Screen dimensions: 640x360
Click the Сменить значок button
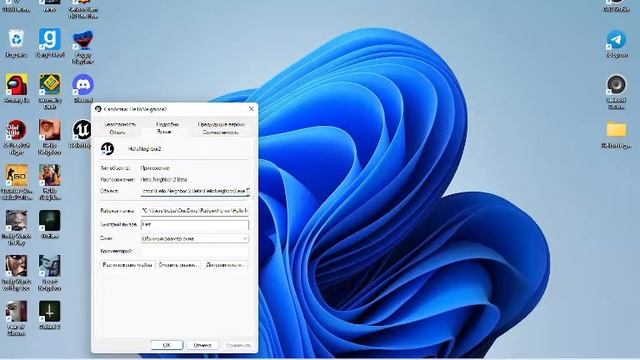click(x=179, y=265)
